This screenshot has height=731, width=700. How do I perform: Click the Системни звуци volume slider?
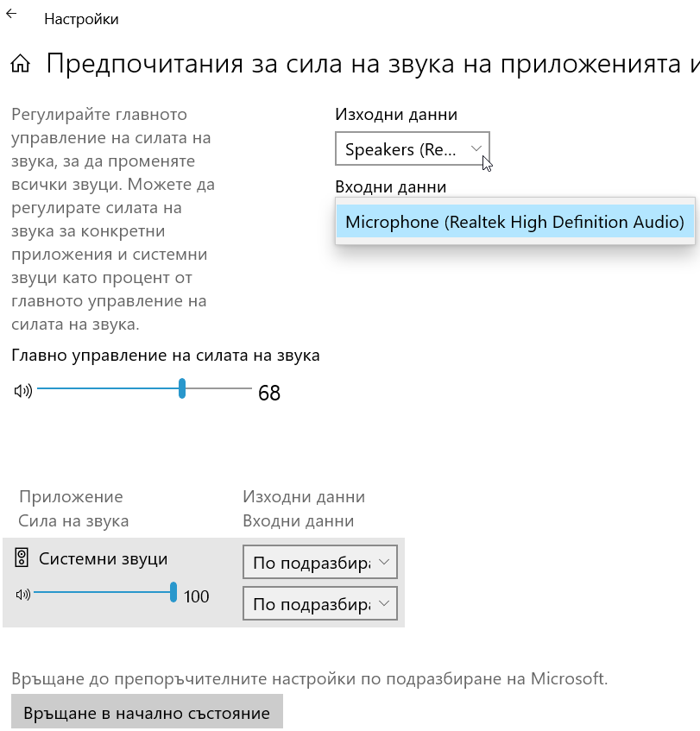104,593
